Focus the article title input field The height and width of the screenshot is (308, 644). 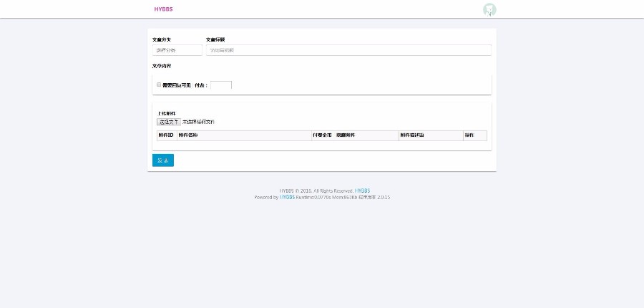[x=348, y=50]
